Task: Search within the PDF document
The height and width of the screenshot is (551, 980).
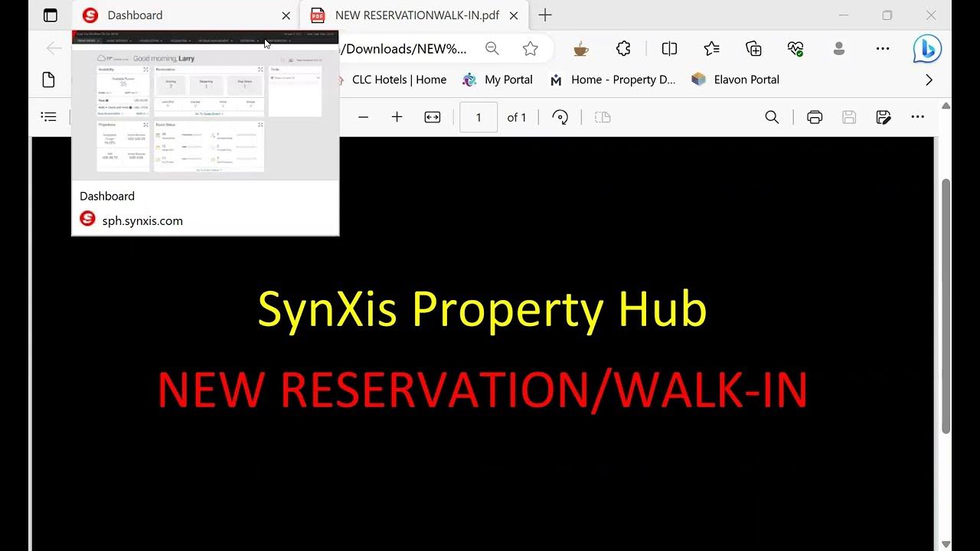Action: pyautogui.click(x=772, y=117)
